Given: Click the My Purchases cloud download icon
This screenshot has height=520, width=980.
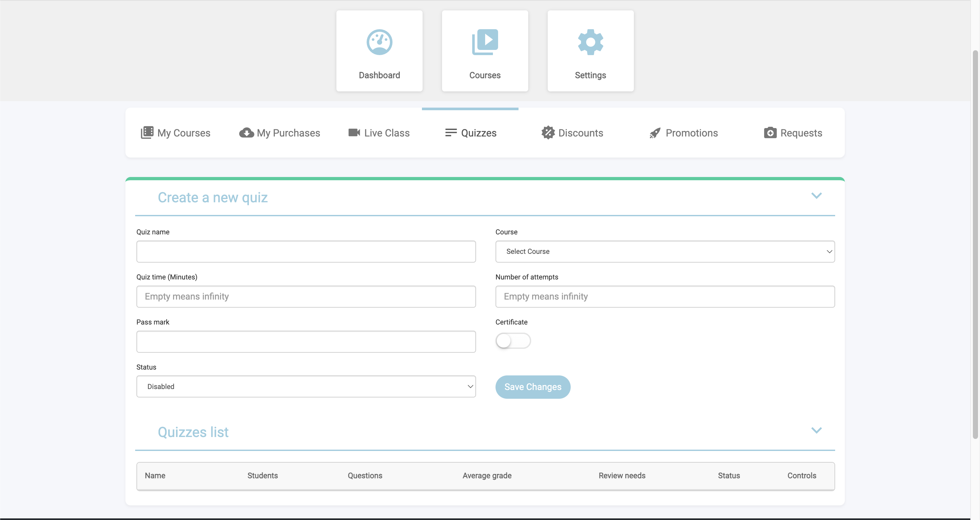Looking at the screenshot, I should point(247,133).
